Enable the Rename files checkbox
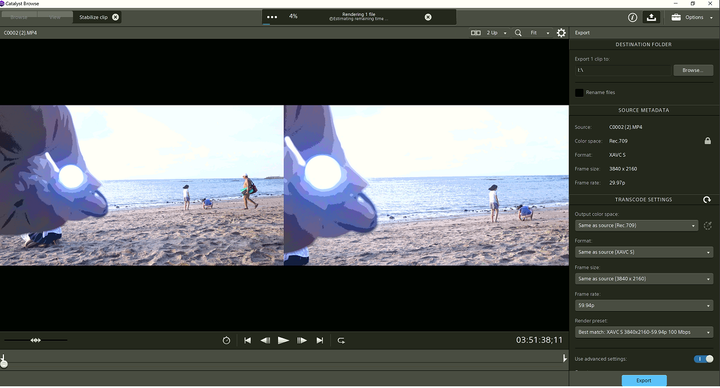The image size is (720, 388). click(579, 92)
